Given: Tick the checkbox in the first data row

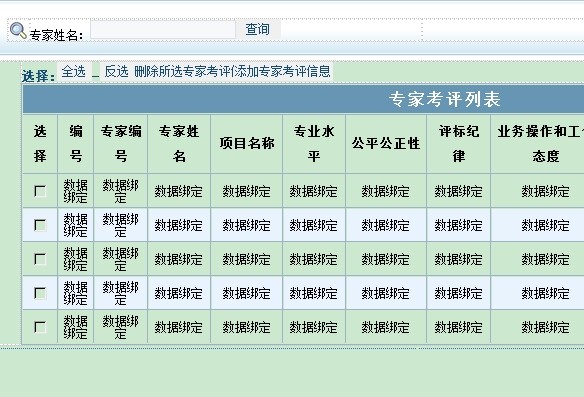Looking at the screenshot, I should click(40, 191).
